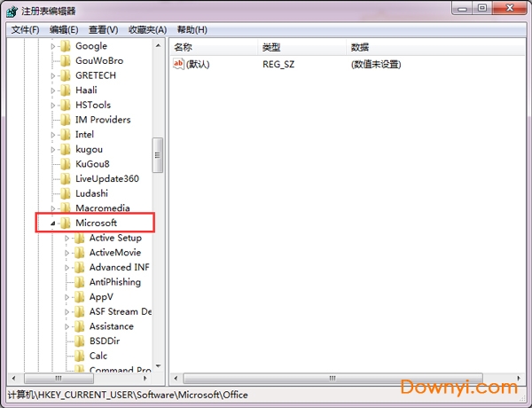Click the Haali folder icon
Image resolution: width=532 pixels, height=408 pixels.
click(65, 90)
